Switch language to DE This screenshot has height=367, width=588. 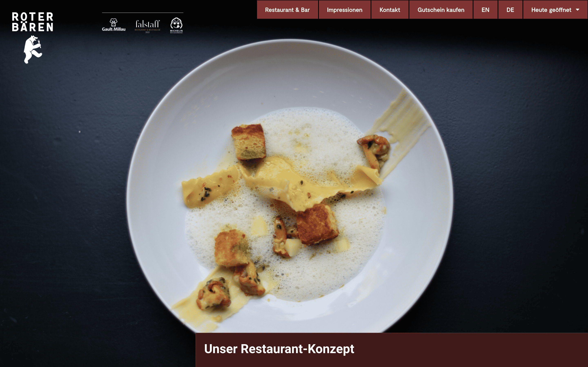click(x=510, y=10)
